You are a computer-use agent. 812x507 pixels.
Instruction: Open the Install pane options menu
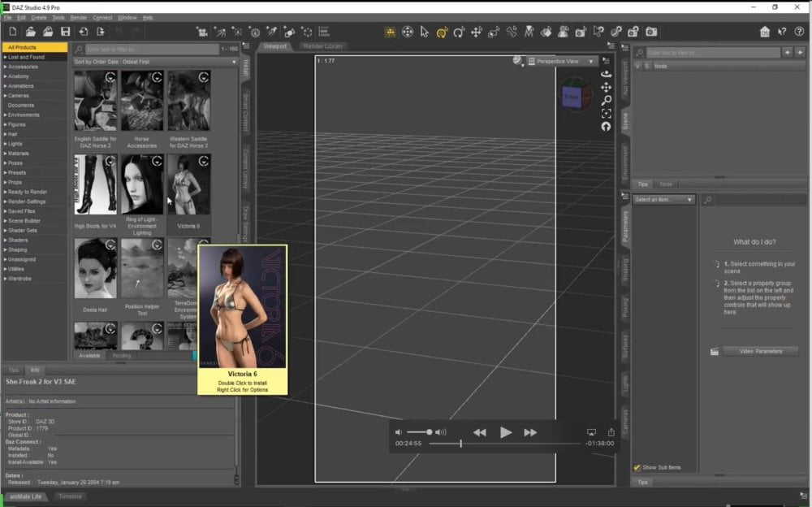[x=246, y=46]
